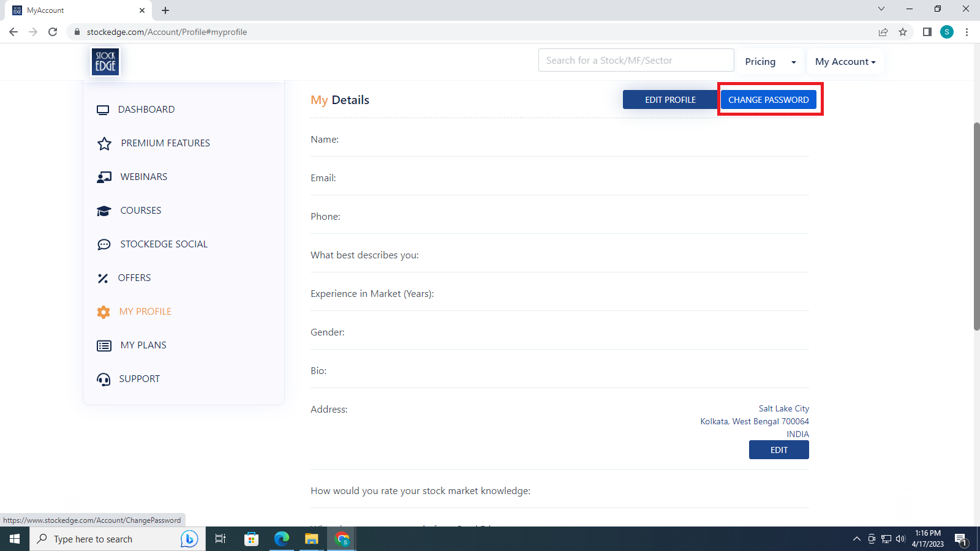The height and width of the screenshot is (551, 980).
Task: Expand Chrome tab search chevron
Action: pos(881,9)
